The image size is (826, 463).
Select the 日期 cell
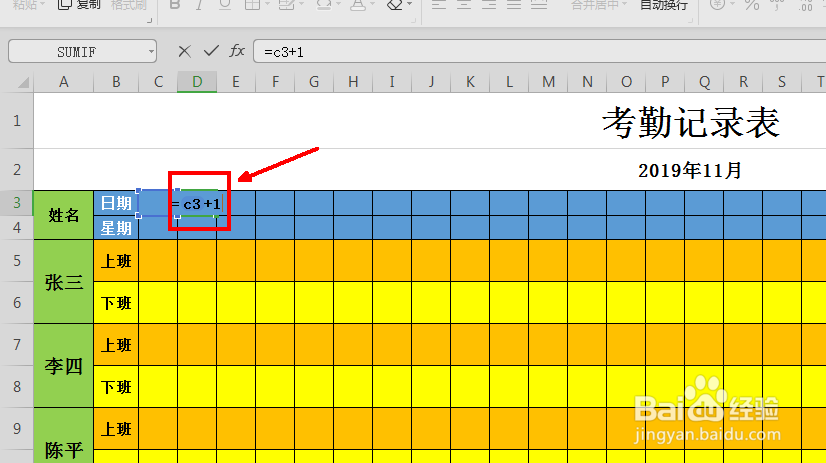click(116, 203)
